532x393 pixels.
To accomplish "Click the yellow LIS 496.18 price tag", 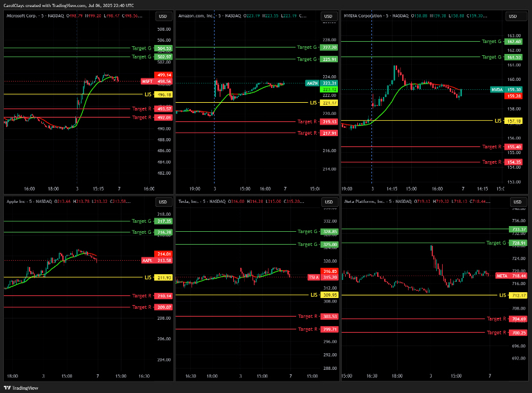I will (163, 94).
